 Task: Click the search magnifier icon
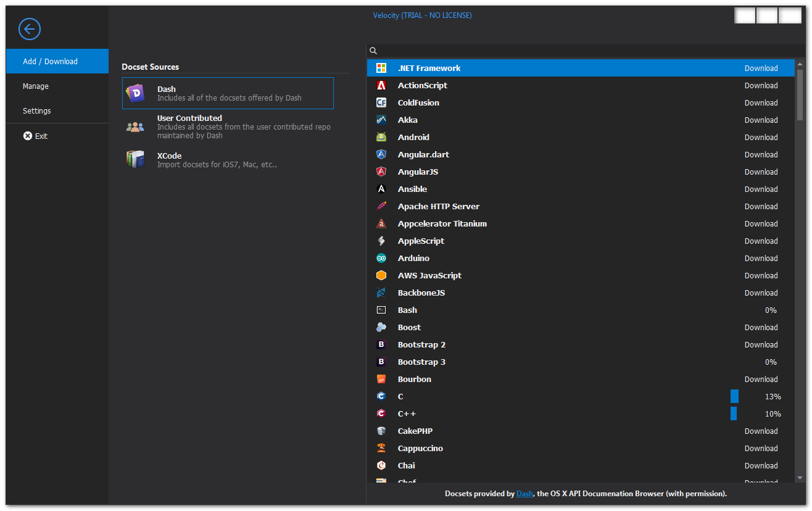(373, 51)
